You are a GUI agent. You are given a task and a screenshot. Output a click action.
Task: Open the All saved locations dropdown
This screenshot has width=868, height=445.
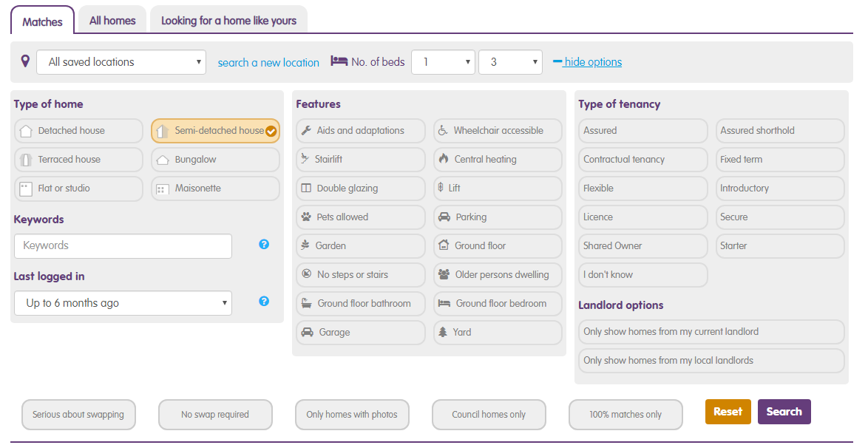pyautogui.click(x=121, y=62)
